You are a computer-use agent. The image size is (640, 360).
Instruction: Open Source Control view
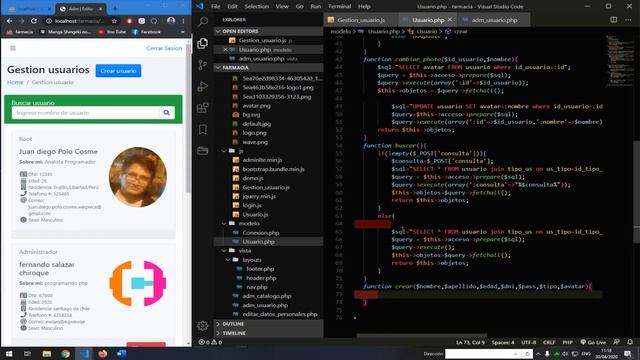coord(202,65)
